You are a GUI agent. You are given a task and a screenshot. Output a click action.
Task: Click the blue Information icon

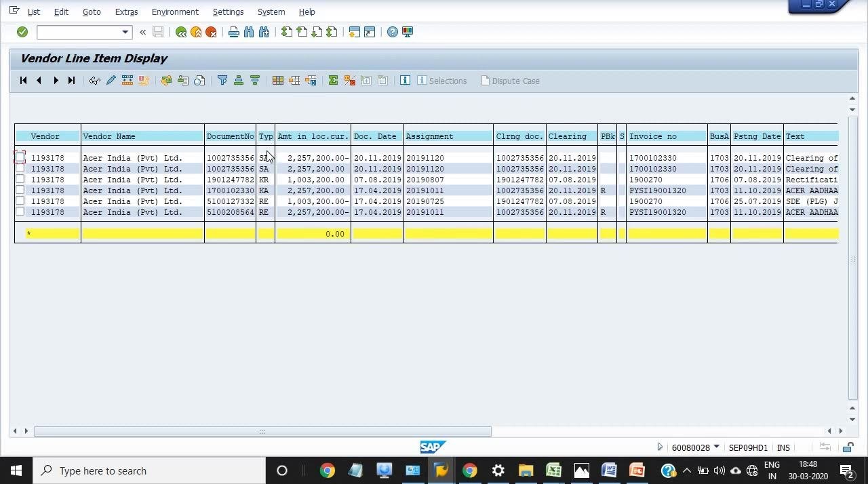tap(405, 81)
